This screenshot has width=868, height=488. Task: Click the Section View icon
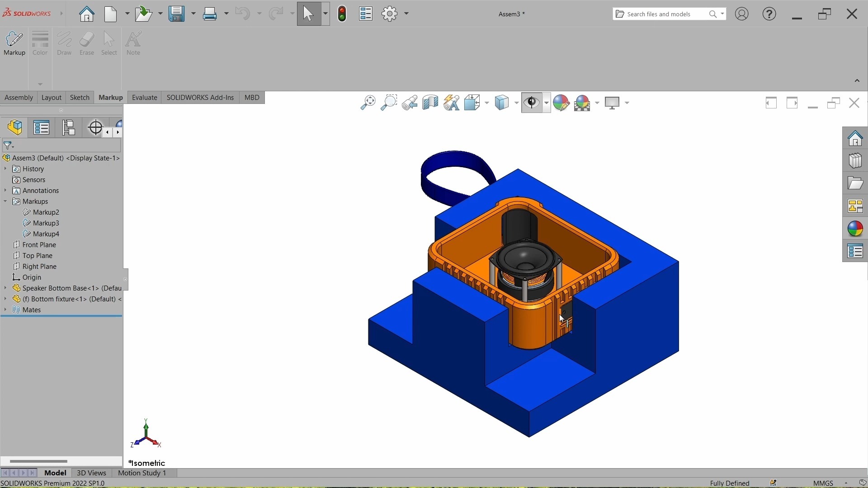(430, 103)
